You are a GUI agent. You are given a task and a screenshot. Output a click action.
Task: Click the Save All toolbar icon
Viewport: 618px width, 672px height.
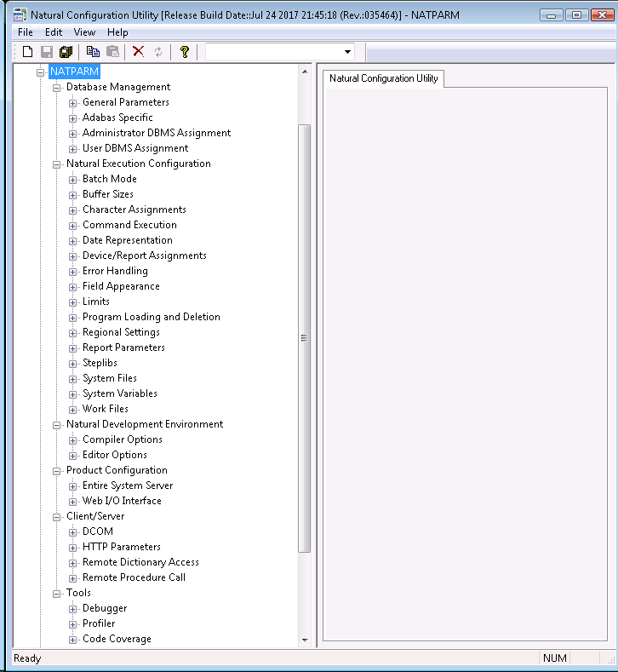click(66, 52)
